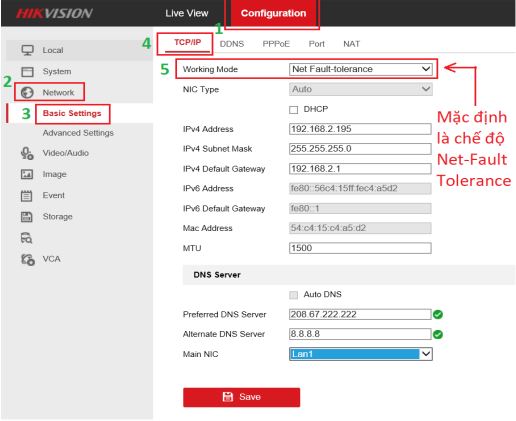Click green check beside Preferred DNS Server
The image size is (516, 421).
pos(438,314)
